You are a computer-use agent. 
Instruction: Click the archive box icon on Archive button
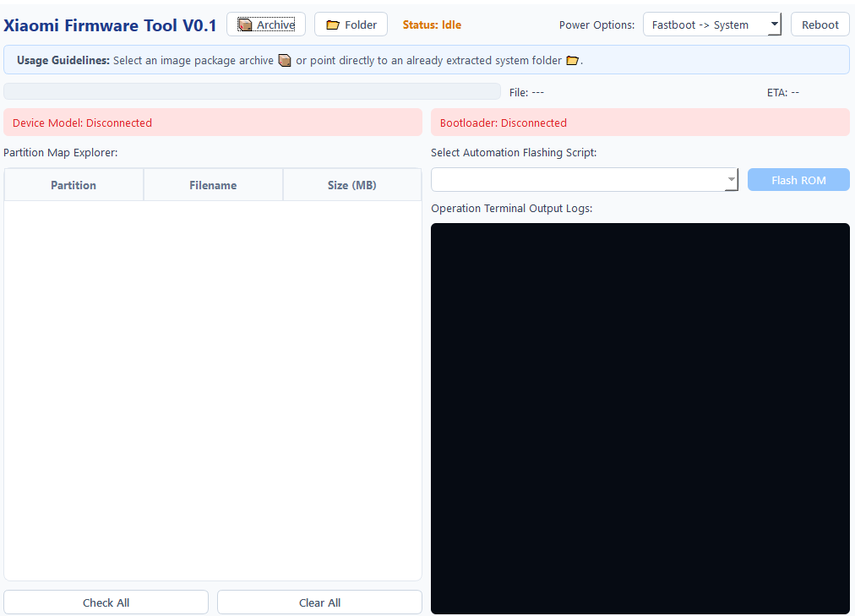(x=245, y=25)
